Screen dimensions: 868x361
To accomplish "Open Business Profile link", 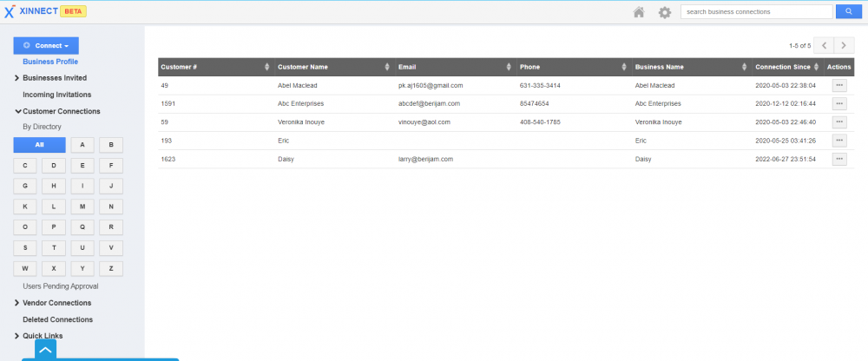I will click(x=50, y=62).
